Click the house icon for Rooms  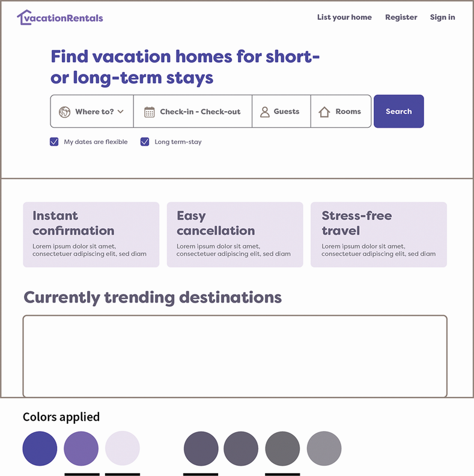pos(324,112)
